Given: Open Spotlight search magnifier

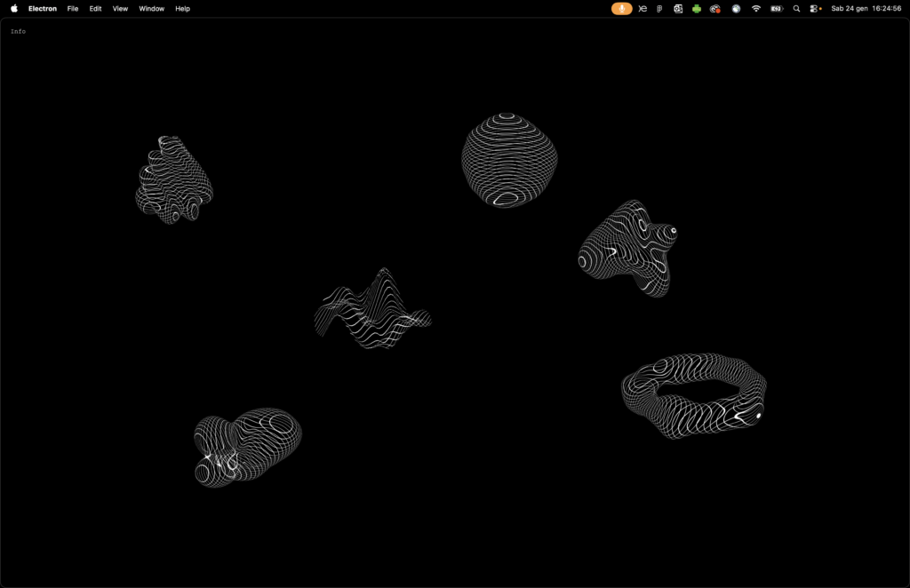Looking at the screenshot, I should tap(796, 8).
